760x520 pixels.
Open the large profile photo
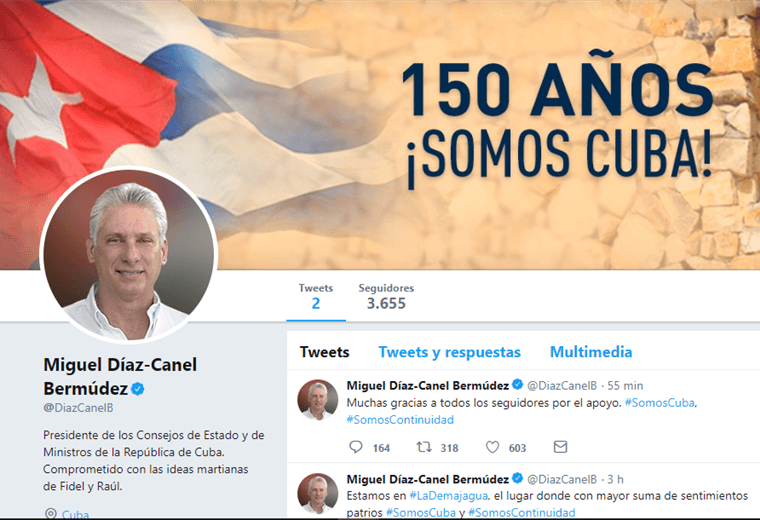click(x=128, y=254)
